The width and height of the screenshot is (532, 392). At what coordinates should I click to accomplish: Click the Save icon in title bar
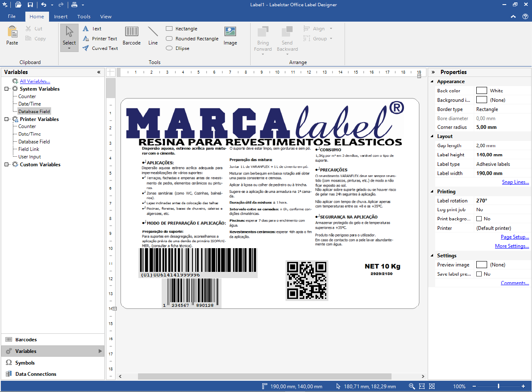point(30,5)
